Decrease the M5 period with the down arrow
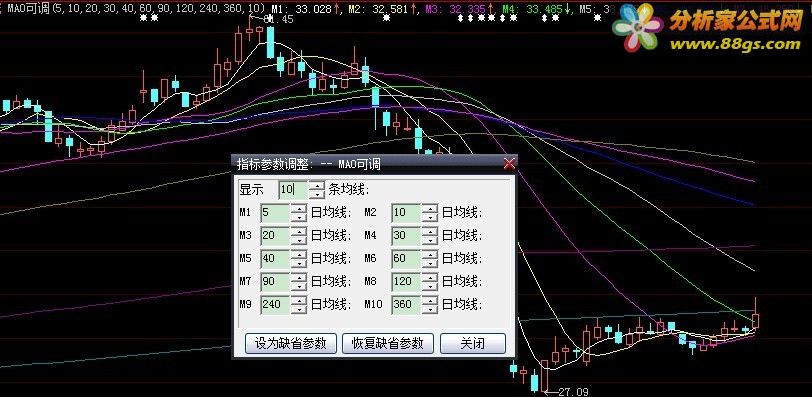This screenshot has width=812, height=397. (299, 263)
